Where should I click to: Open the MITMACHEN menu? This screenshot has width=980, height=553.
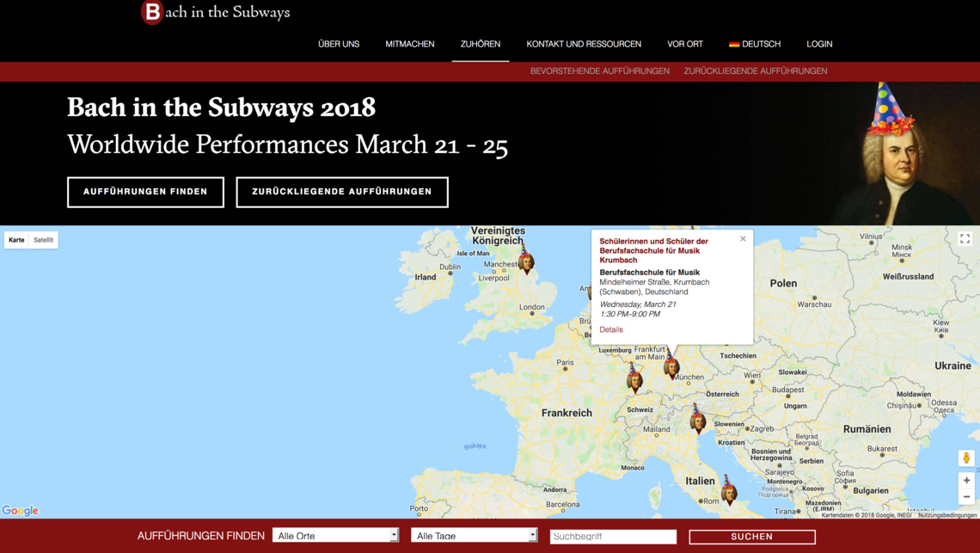[410, 44]
